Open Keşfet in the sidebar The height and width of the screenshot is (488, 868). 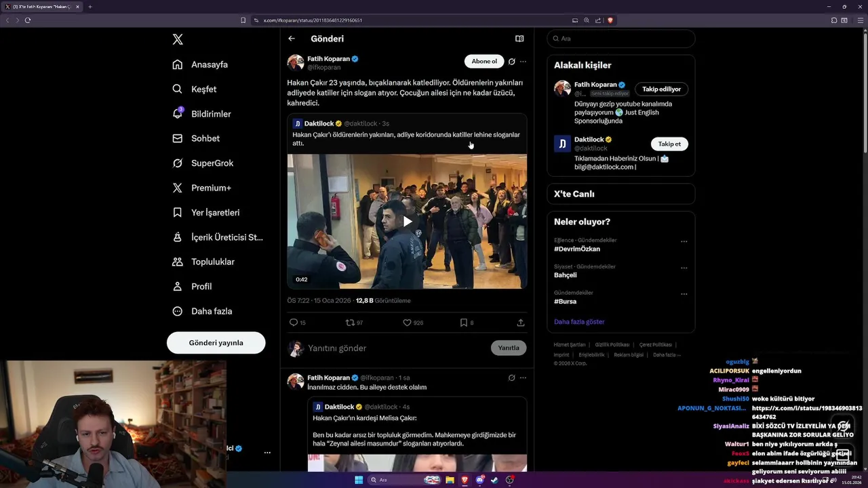tap(195, 89)
